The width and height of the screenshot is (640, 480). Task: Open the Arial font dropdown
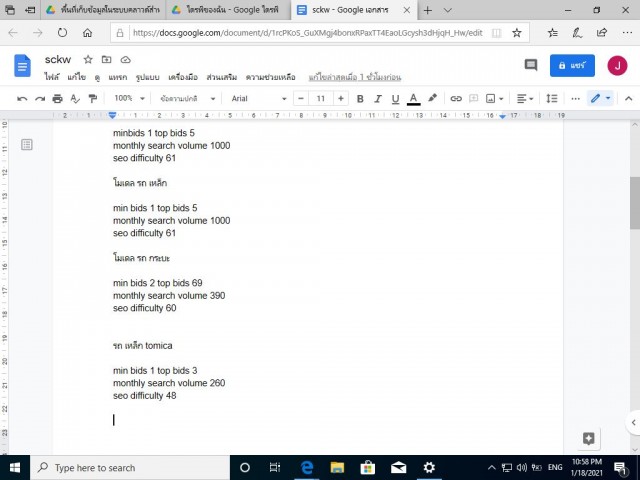258,98
